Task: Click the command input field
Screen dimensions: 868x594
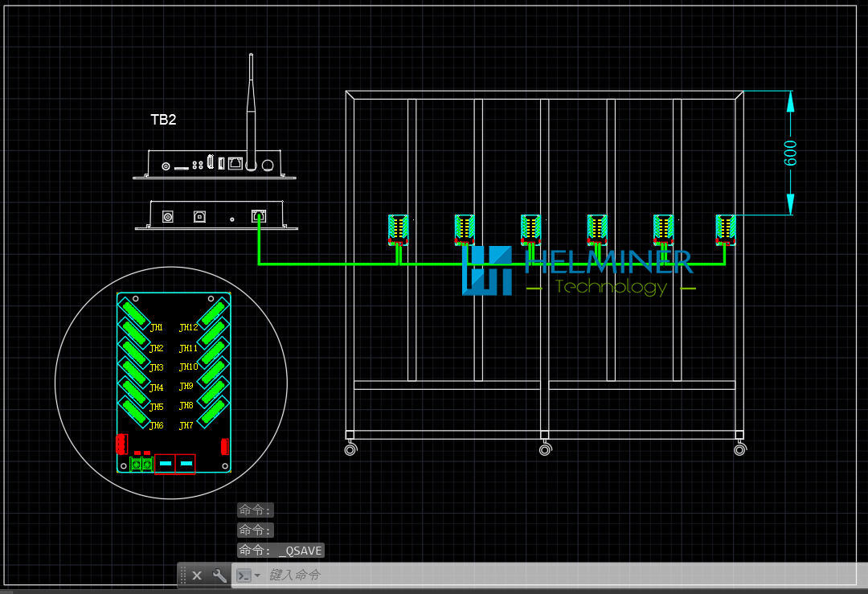Action: coord(482,576)
